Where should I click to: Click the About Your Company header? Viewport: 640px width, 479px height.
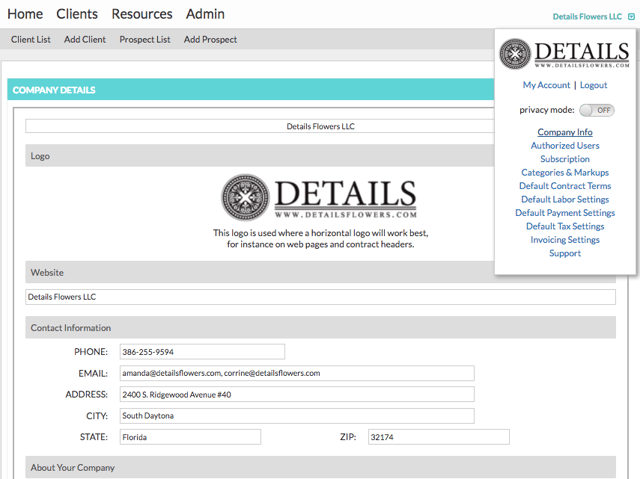pyautogui.click(x=320, y=468)
